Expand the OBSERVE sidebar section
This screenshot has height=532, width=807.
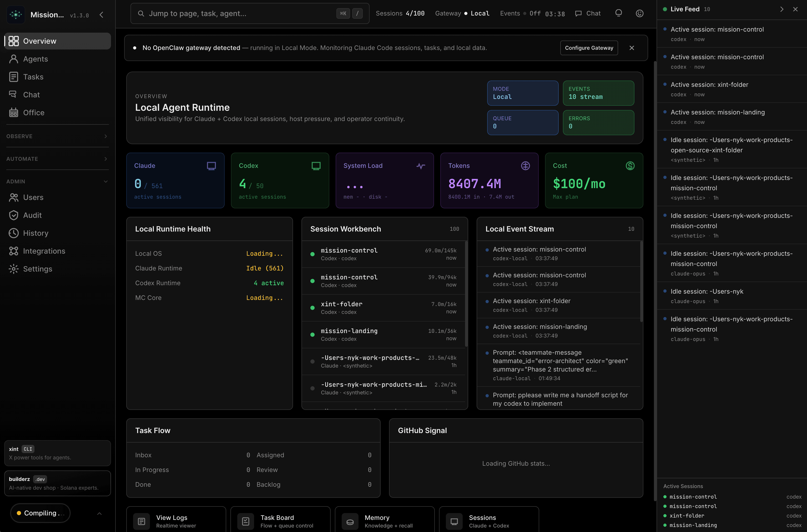[x=105, y=136]
